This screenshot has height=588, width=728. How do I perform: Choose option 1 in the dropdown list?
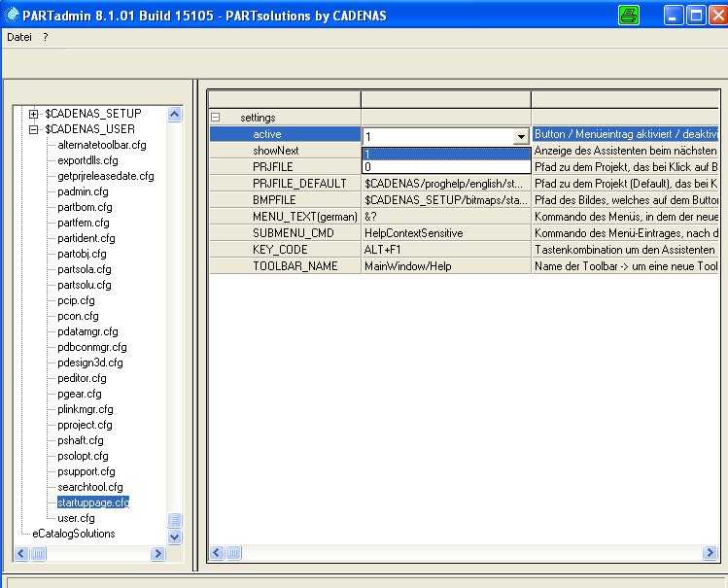coord(446,155)
